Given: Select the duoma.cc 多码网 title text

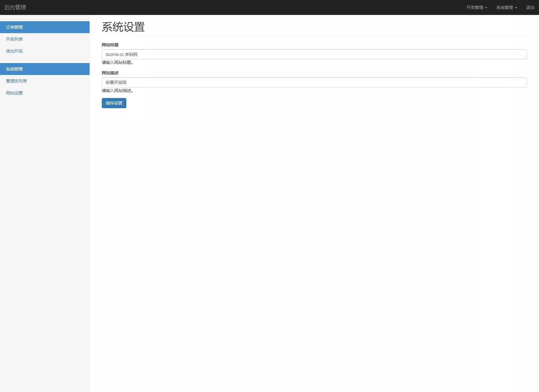Looking at the screenshot, I should point(121,54).
